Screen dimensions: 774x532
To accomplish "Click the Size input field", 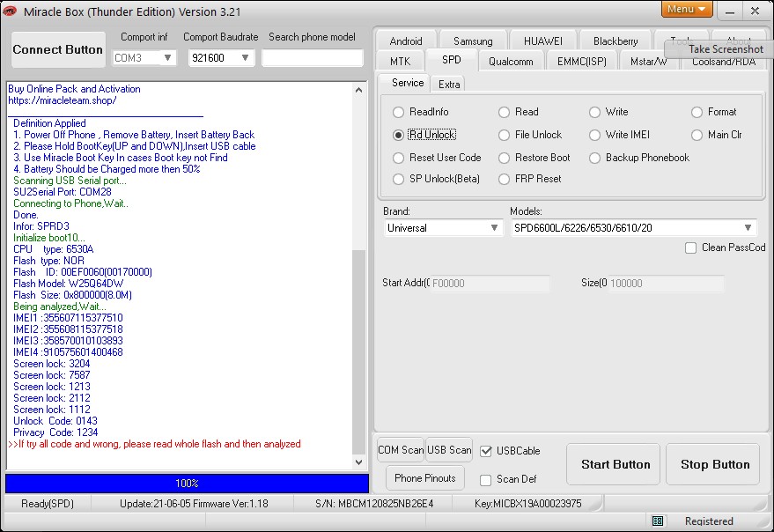I will tap(666, 283).
